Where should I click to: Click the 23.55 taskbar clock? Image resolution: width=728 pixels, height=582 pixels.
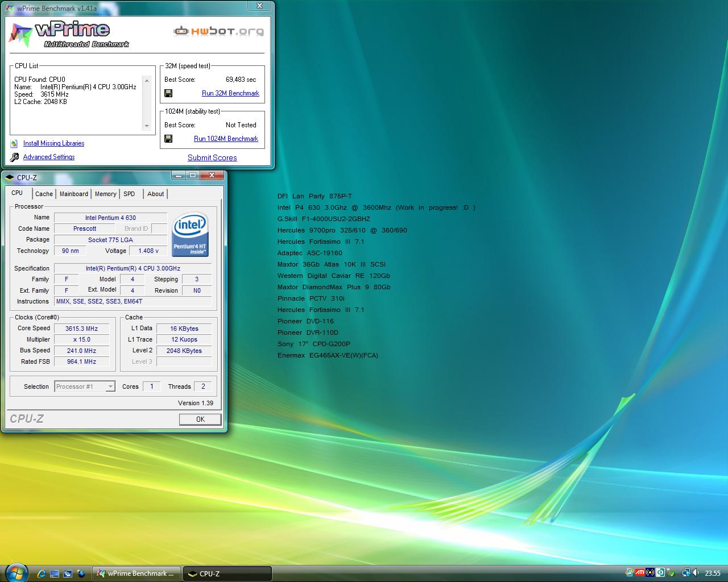point(713,573)
